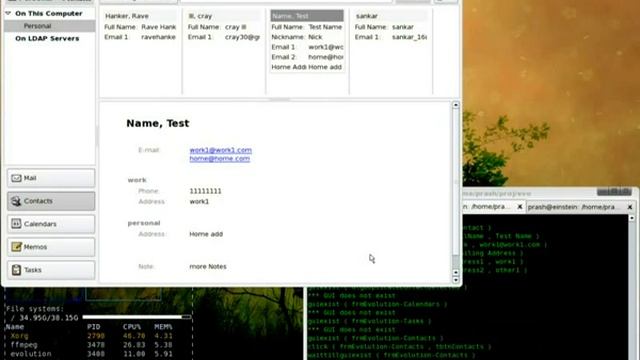Select On LDAP Servers in the sidebar
640x360 pixels.
[47, 38]
